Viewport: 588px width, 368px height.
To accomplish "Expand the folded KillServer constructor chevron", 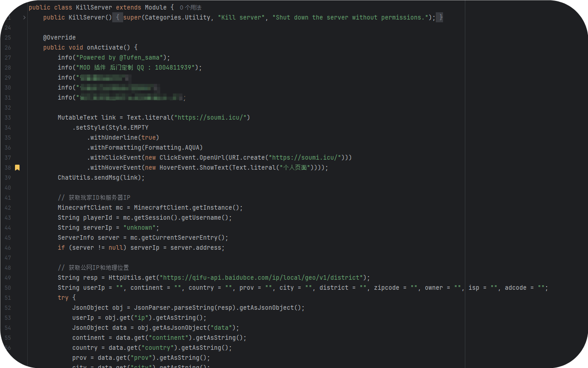I will [24, 18].
